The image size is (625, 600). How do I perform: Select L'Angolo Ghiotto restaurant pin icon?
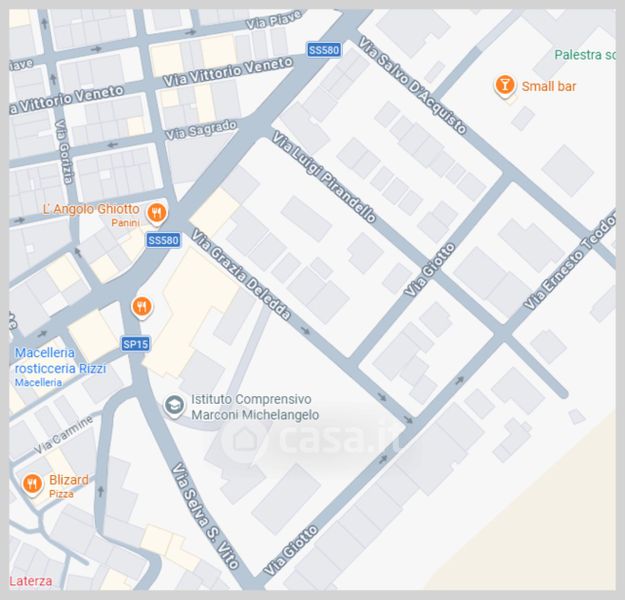[x=156, y=212]
